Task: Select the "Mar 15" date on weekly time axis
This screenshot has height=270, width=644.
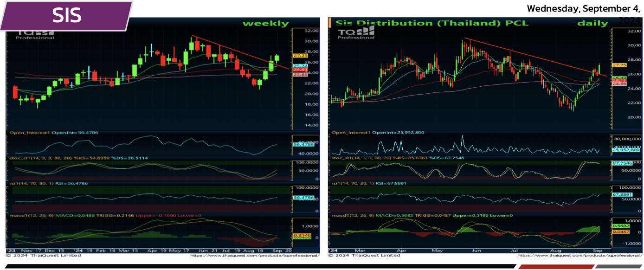Action: pos(129,251)
